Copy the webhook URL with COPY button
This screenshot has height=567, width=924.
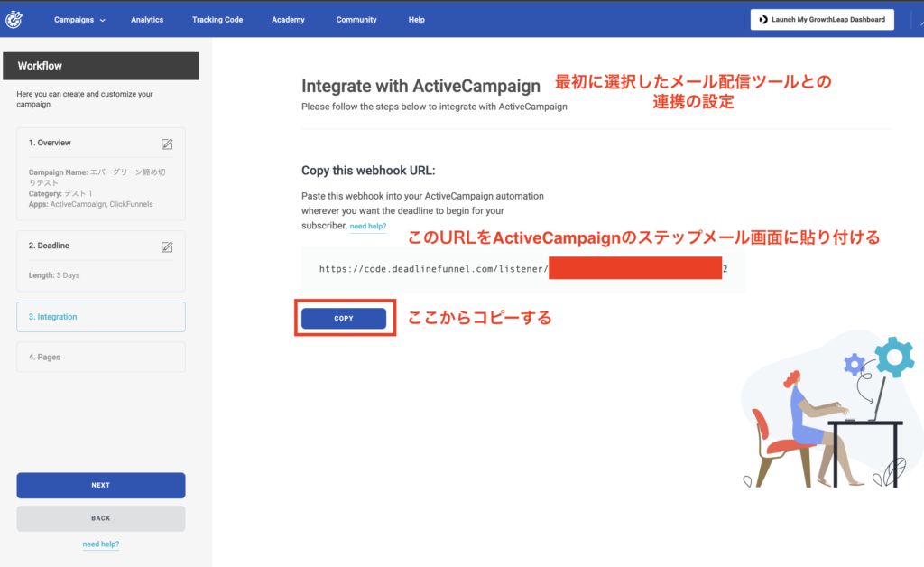click(344, 319)
